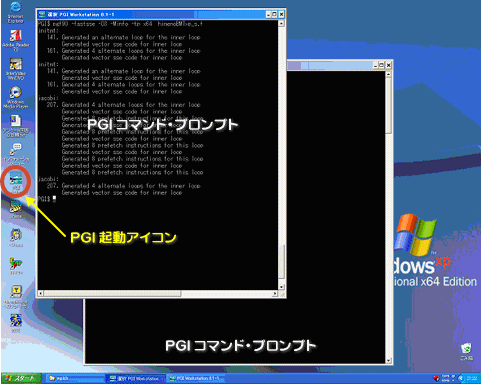Click the blue round tray icon beside the clock
This screenshot has height=384, width=481.
click(462, 378)
